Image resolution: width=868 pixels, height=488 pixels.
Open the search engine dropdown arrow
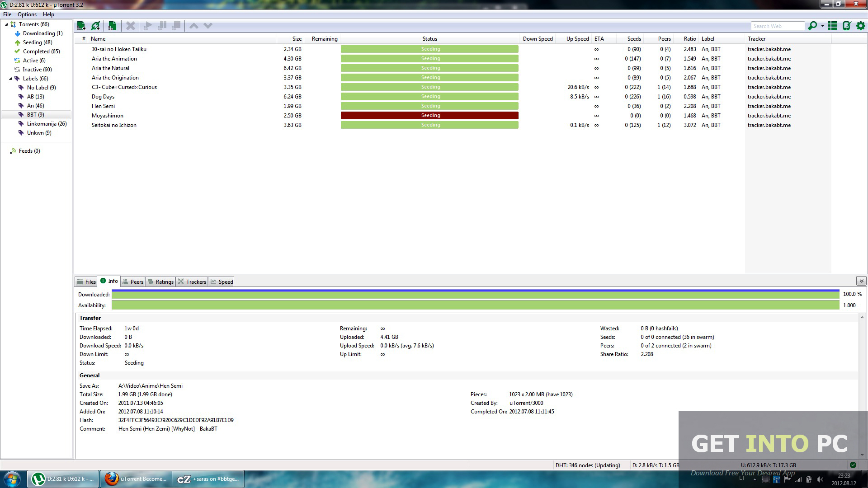click(x=822, y=26)
